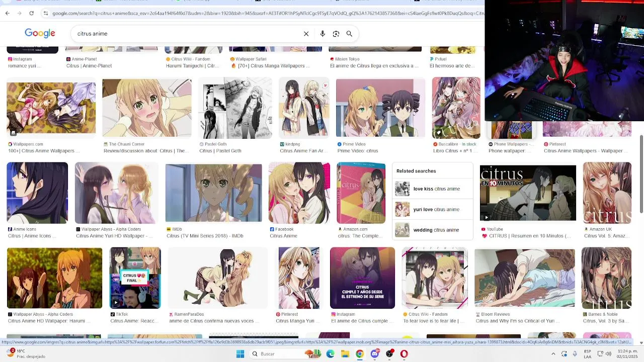Open IMDb Citrus TV Mini Series image
This screenshot has width=644, height=362.
tap(213, 193)
